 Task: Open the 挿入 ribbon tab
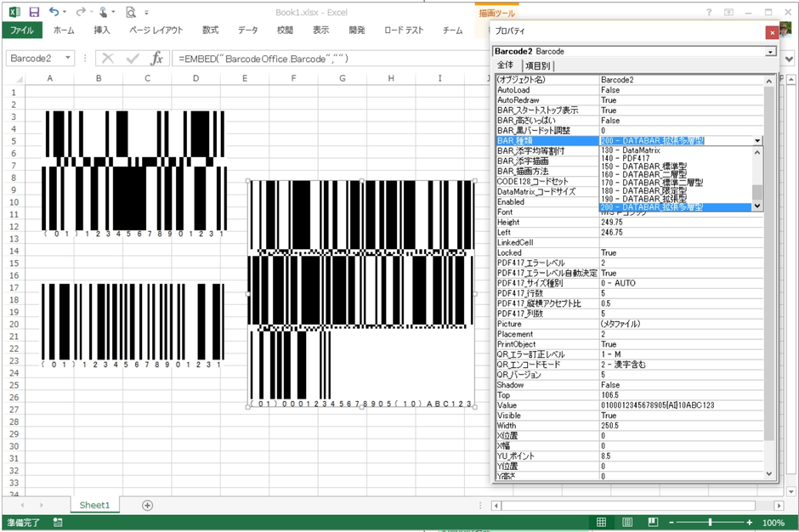[x=102, y=31]
